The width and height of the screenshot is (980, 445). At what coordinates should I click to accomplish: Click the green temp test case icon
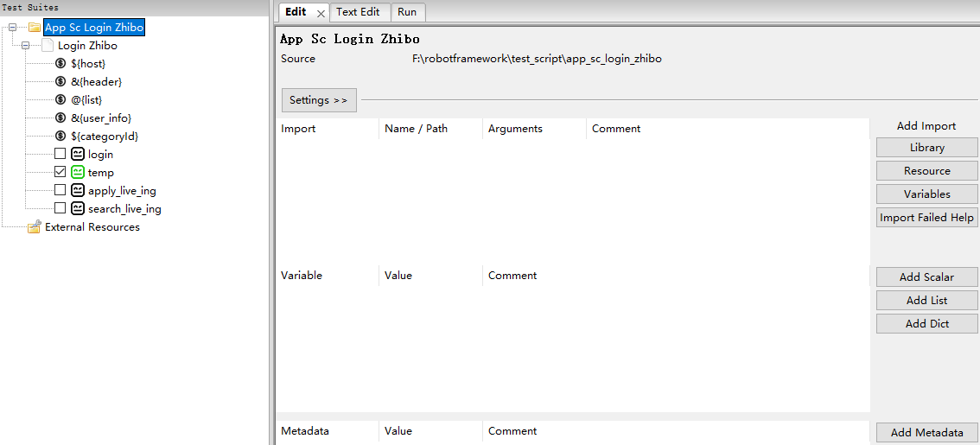pyautogui.click(x=78, y=172)
